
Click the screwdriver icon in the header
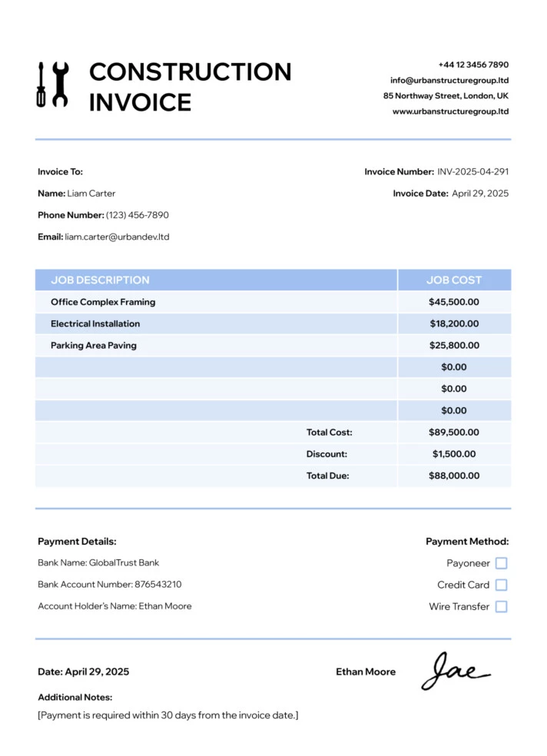tap(41, 85)
